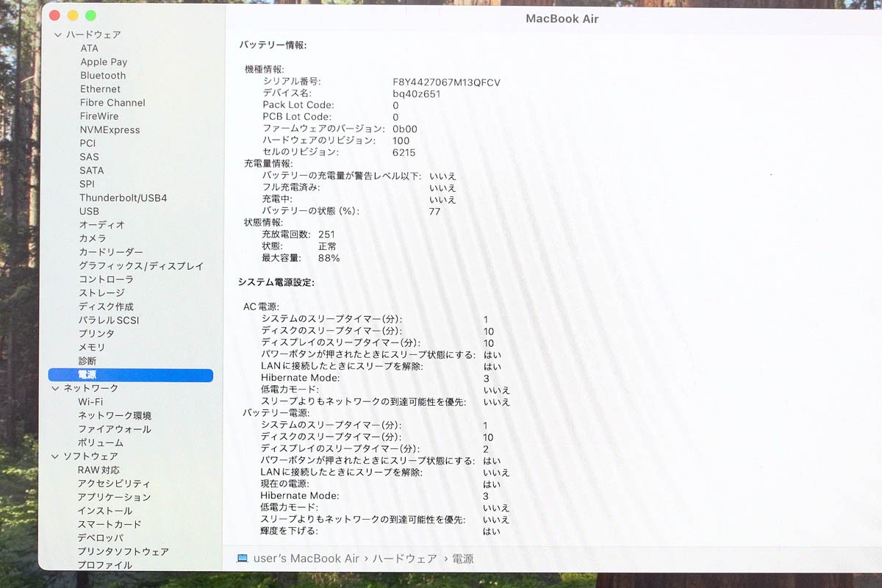
Task: Open the NVMExpress entry
Action: 110,130
